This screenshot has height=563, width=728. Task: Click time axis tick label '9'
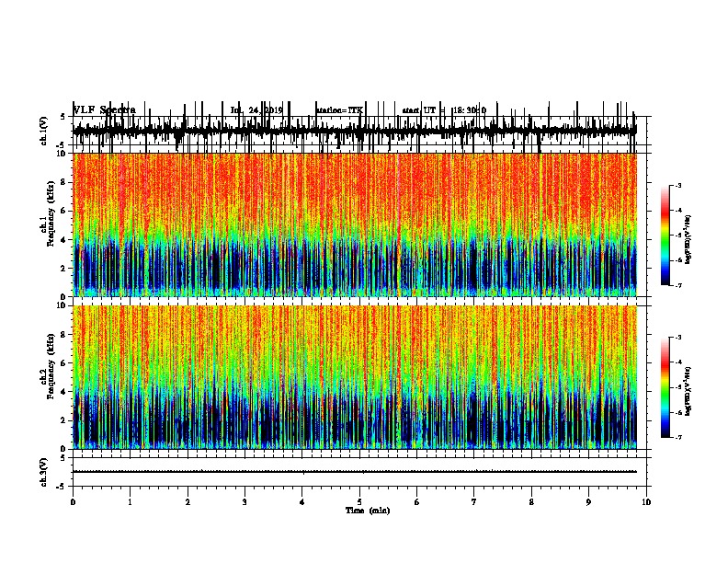[x=588, y=502]
